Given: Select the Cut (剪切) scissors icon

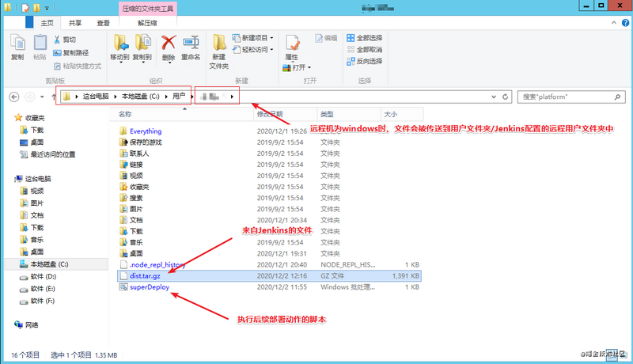Looking at the screenshot, I should tap(56, 39).
